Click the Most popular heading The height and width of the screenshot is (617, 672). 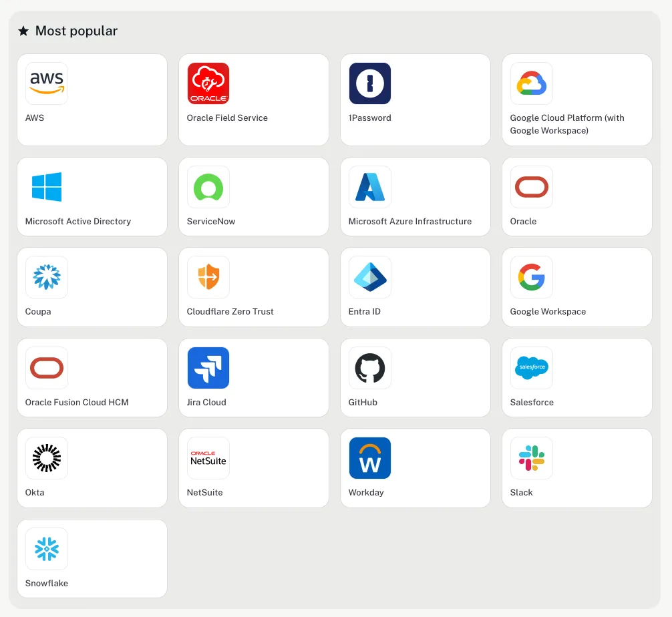(76, 31)
